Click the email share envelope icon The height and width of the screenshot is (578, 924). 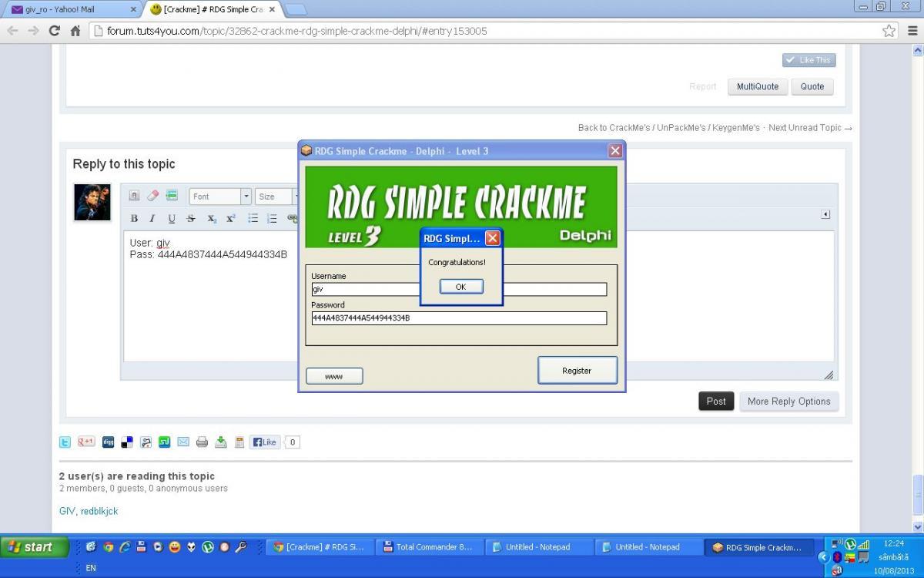coord(183,442)
